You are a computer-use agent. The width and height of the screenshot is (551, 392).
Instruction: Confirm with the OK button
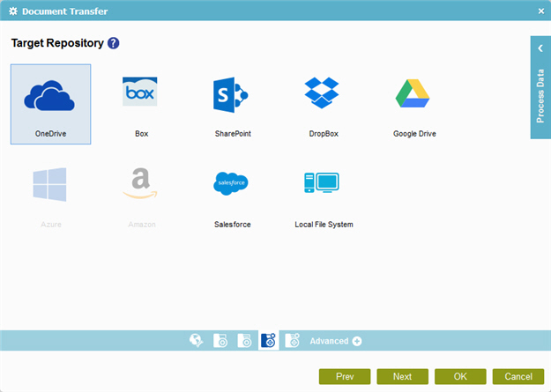(x=460, y=376)
